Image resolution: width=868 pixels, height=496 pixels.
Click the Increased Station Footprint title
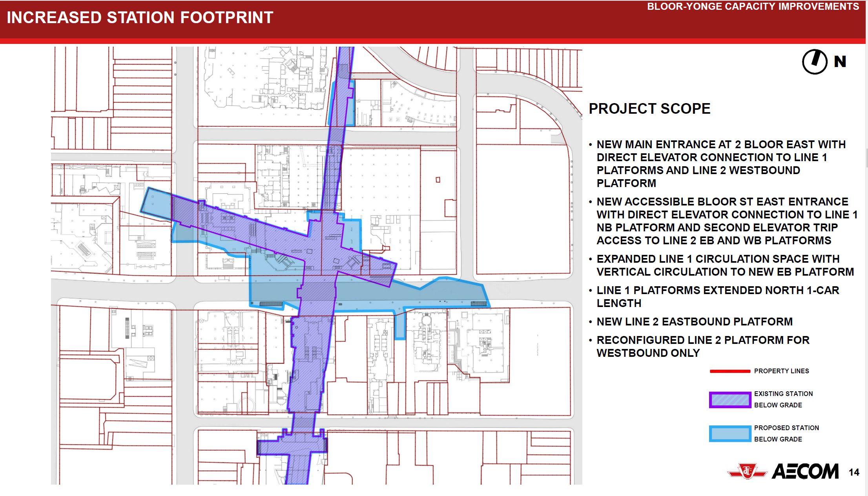pos(140,18)
